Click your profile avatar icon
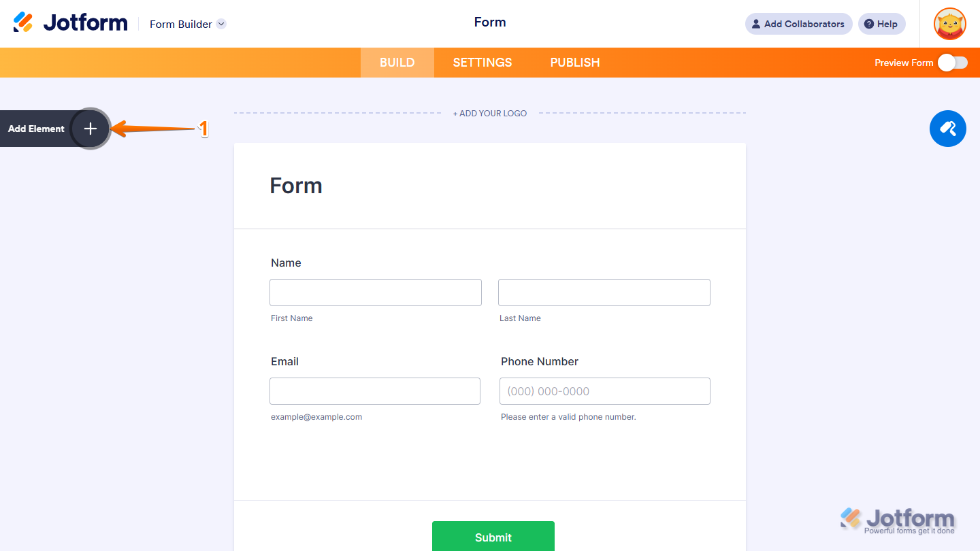 coord(949,24)
